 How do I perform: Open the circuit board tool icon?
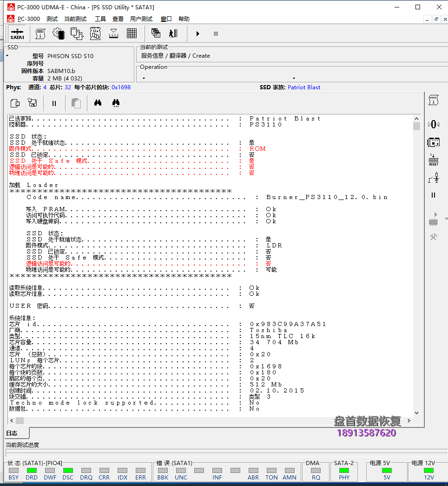click(x=95, y=34)
